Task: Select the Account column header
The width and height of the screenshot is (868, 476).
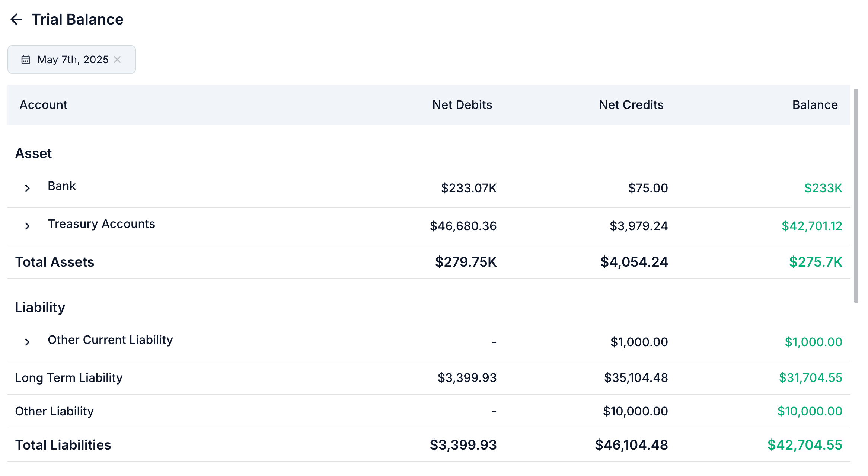Action: click(x=44, y=105)
